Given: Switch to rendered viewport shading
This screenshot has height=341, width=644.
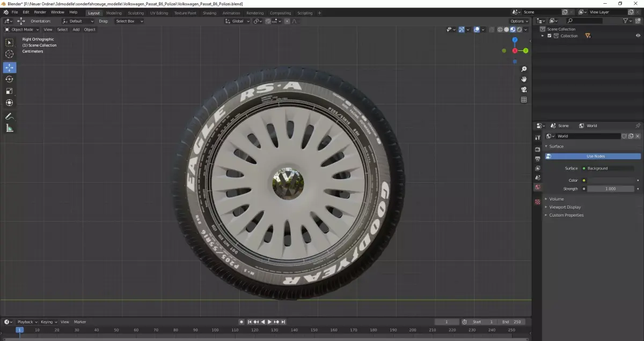Looking at the screenshot, I should tap(519, 29).
